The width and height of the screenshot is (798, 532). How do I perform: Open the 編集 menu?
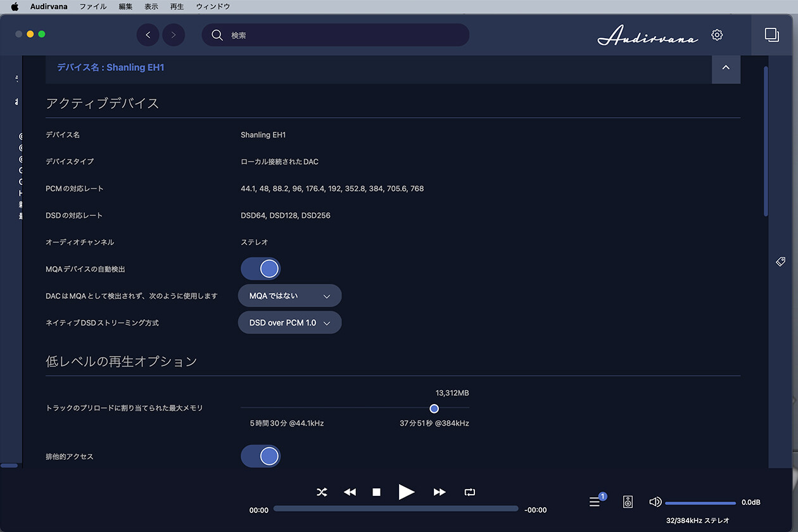coord(125,6)
